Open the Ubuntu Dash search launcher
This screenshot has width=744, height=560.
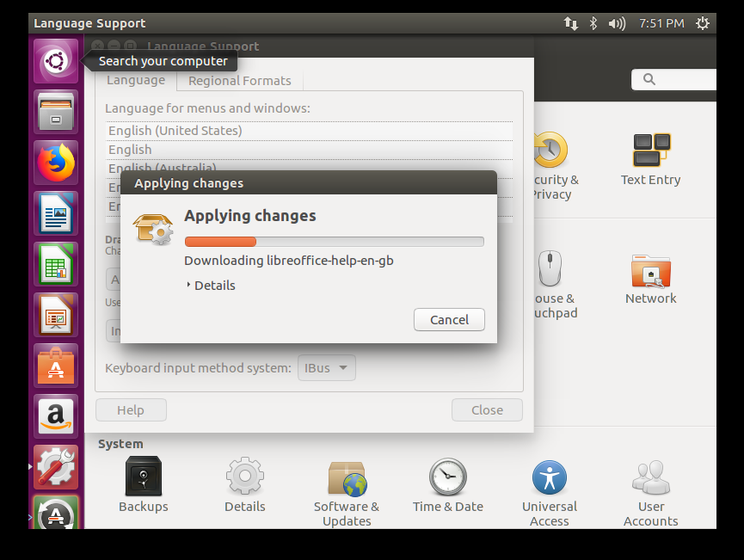coord(56,61)
